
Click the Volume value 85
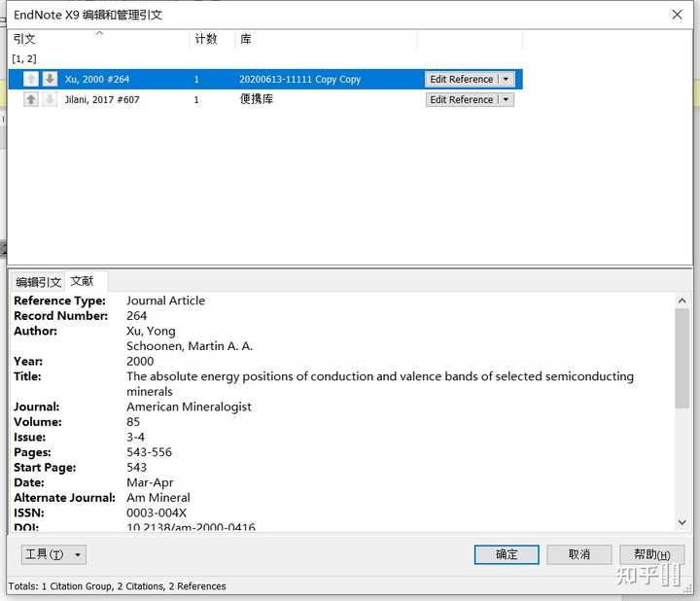click(133, 422)
